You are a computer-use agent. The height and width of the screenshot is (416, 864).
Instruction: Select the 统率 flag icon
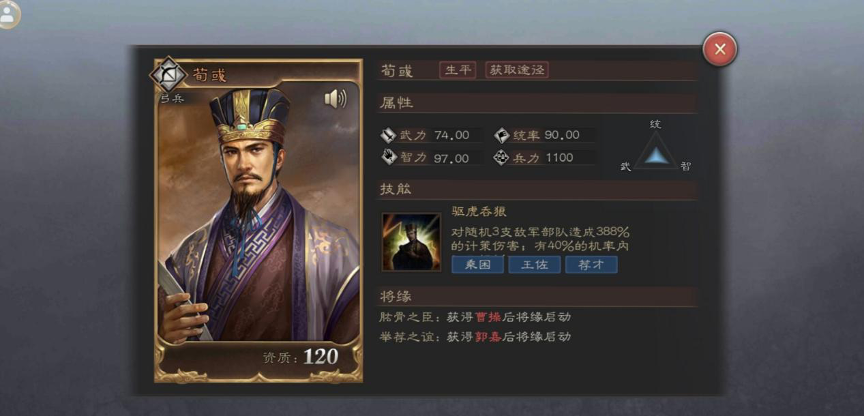[x=501, y=135]
